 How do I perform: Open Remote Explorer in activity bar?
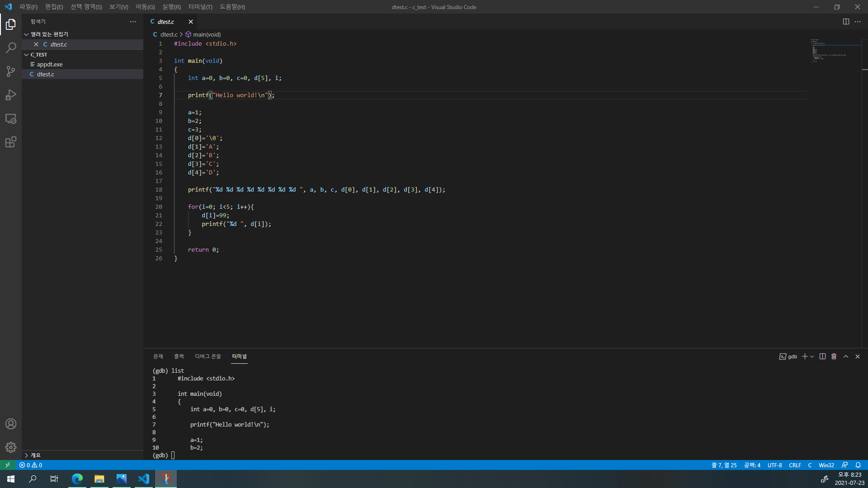click(11, 119)
